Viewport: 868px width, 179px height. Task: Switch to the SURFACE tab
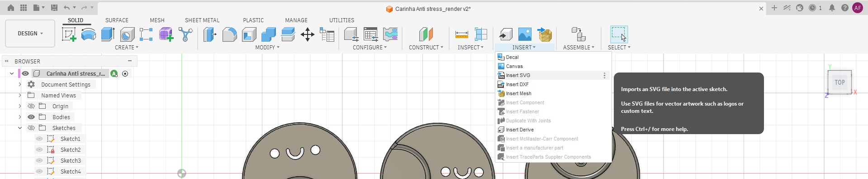(117, 20)
